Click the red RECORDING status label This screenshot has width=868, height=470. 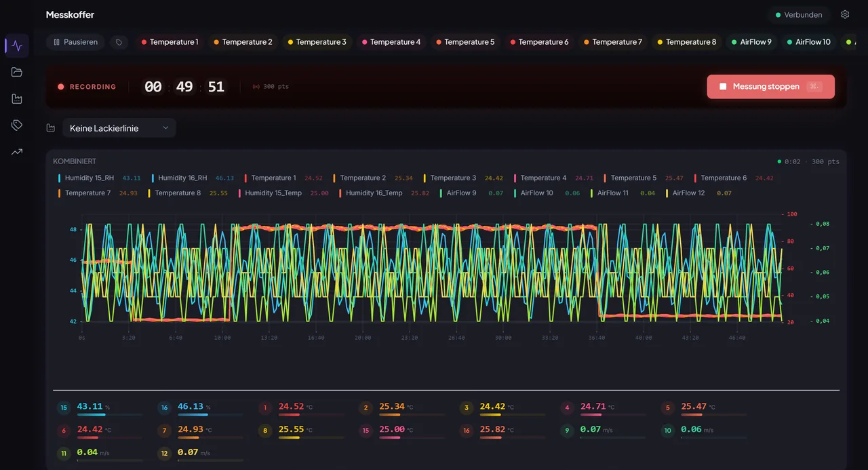(x=93, y=87)
